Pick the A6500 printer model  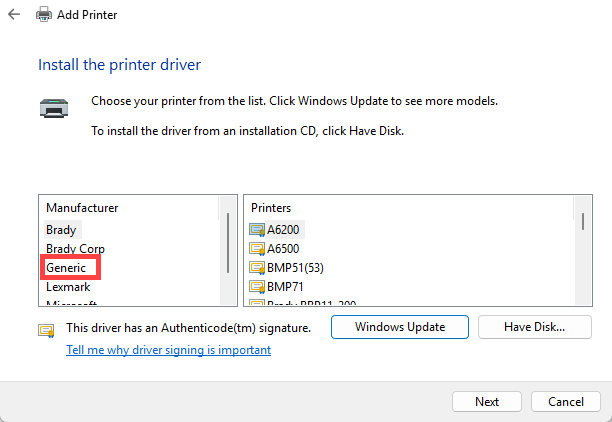(283, 249)
